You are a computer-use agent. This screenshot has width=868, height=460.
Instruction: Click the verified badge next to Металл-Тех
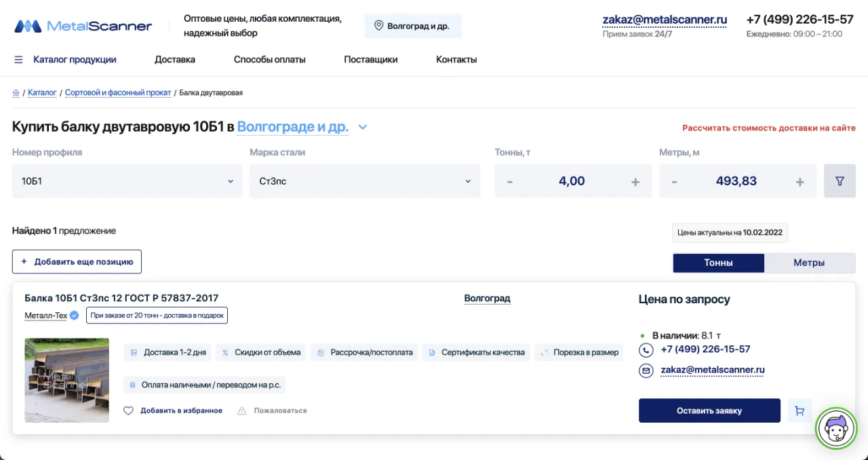pyautogui.click(x=74, y=315)
